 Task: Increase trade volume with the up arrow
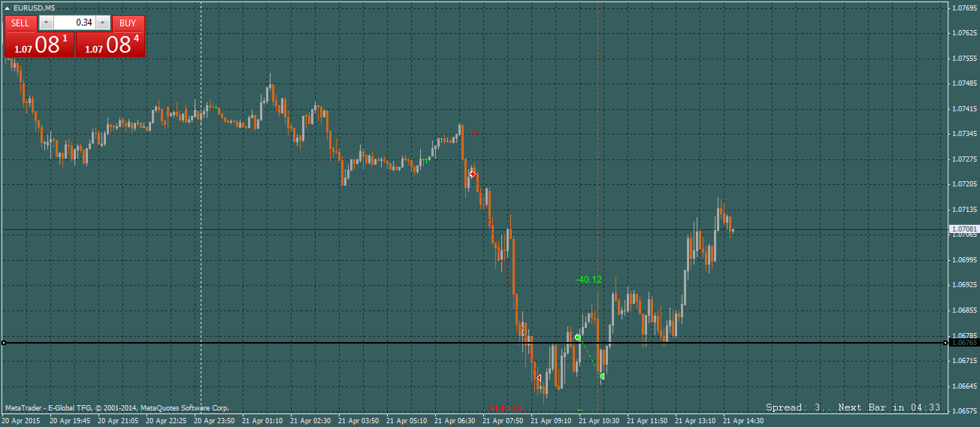103,23
